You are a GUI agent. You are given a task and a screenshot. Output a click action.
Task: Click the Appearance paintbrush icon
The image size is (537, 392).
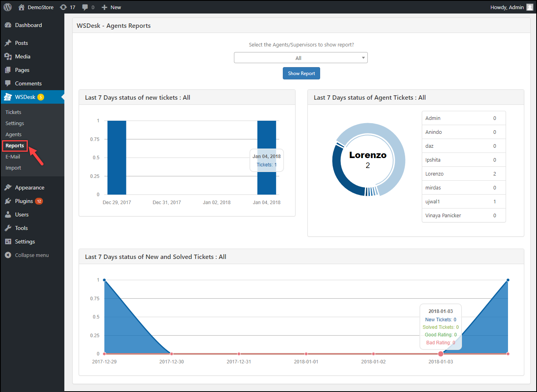click(8, 187)
